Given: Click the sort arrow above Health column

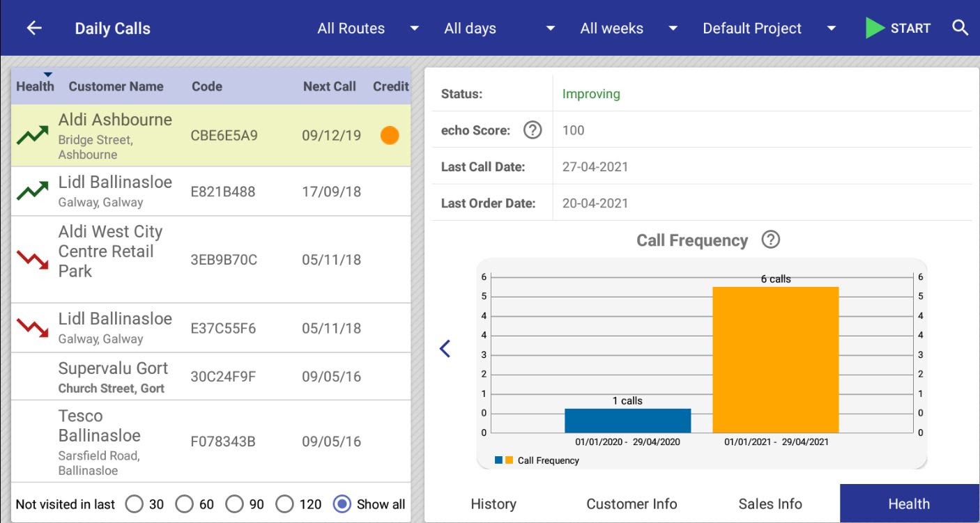Looking at the screenshot, I should (47, 75).
